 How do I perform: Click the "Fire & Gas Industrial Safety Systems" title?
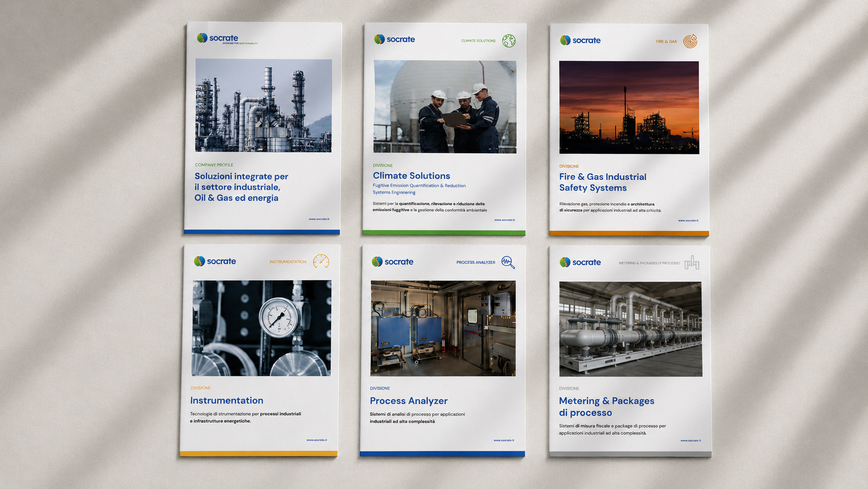click(603, 182)
